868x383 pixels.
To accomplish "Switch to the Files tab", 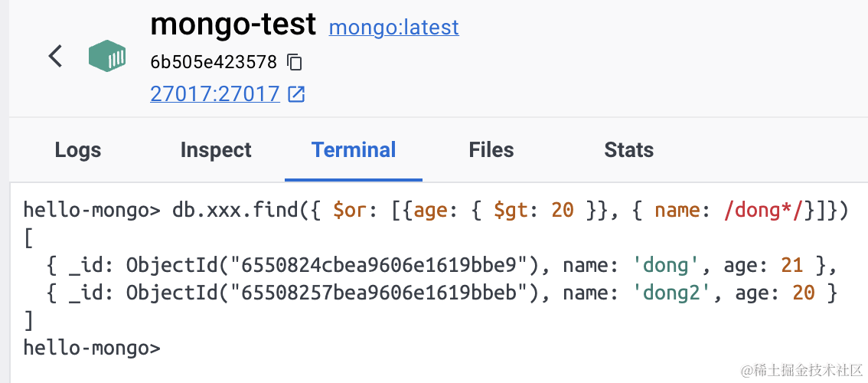I will coord(491,150).
